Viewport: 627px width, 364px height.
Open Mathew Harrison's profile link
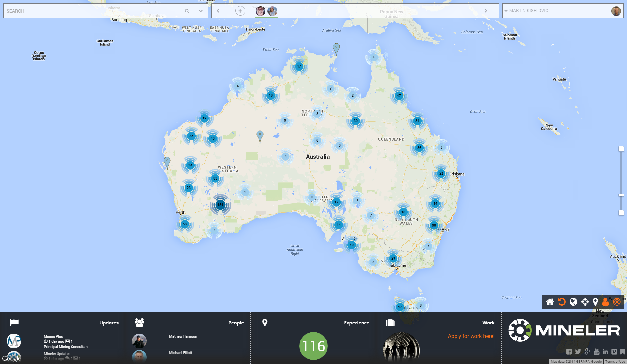pyautogui.click(x=183, y=336)
